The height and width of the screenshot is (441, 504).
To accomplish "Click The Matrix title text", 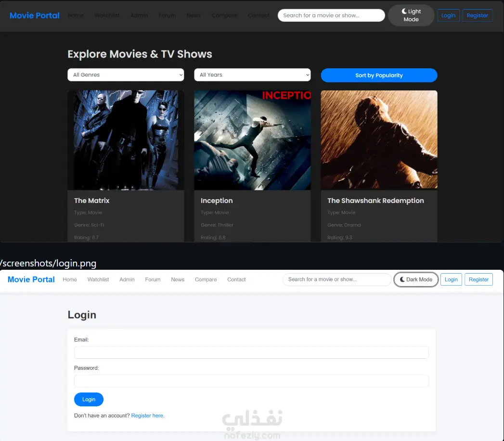I will (91, 201).
